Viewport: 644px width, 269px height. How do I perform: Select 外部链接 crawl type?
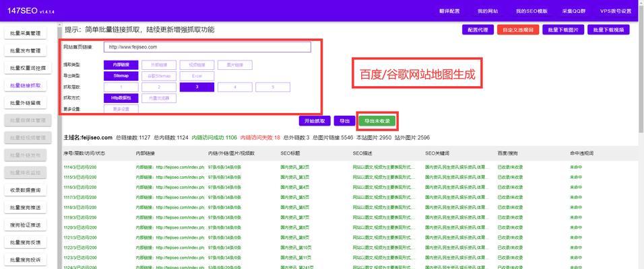point(159,65)
